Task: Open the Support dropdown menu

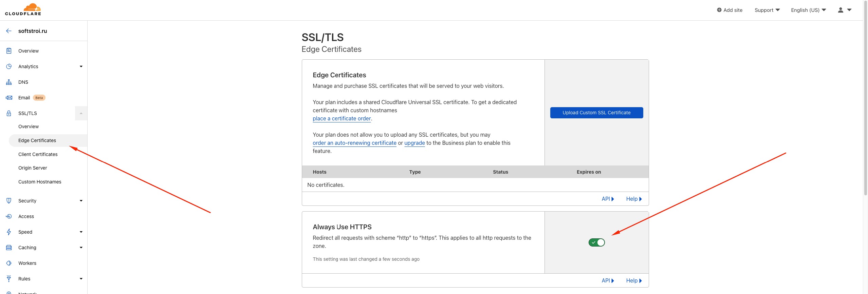Action: pos(767,10)
